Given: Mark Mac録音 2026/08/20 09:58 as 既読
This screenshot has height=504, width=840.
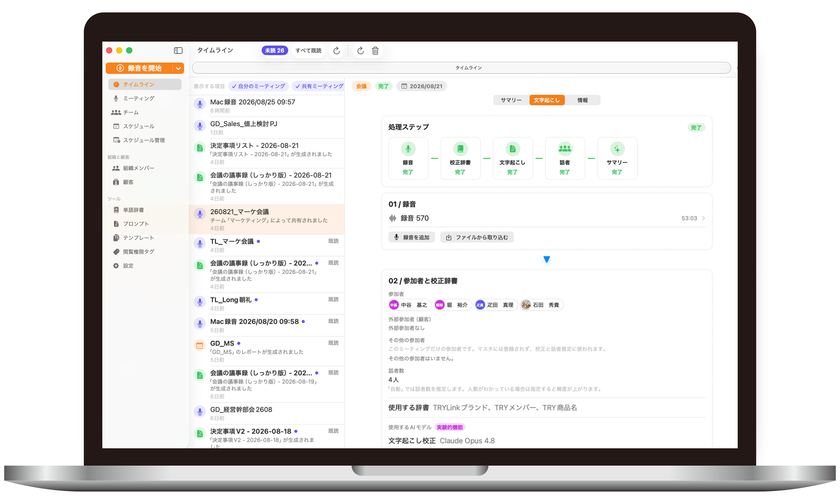Looking at the screenshot, I should (x=333, y=321).
